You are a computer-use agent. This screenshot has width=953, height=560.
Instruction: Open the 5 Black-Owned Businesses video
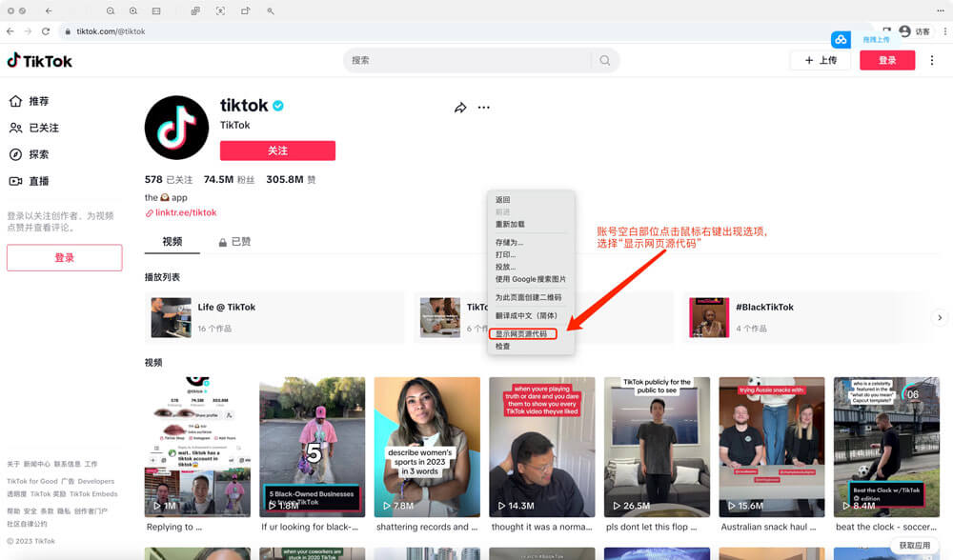point(313,447)
